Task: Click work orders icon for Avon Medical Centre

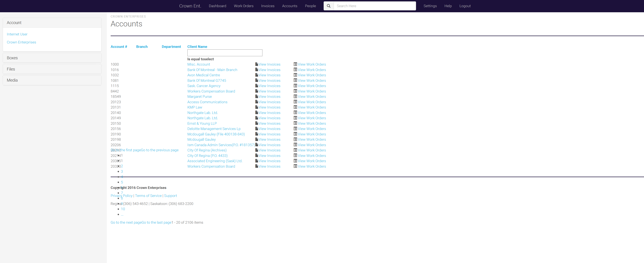Action: [x=295, y=75]
